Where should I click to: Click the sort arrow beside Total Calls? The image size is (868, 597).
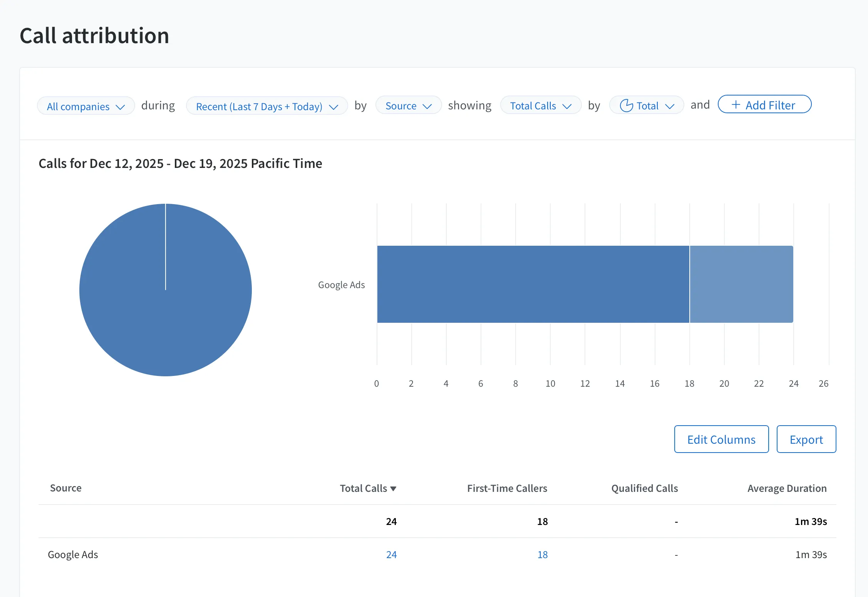pos(393,489)
